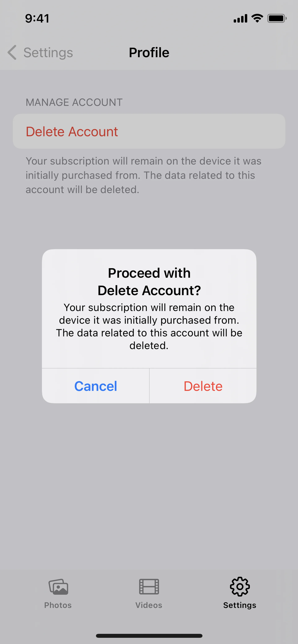Tap the home indicator bar
Screen dimensions: 298x644
pos(149,636)
